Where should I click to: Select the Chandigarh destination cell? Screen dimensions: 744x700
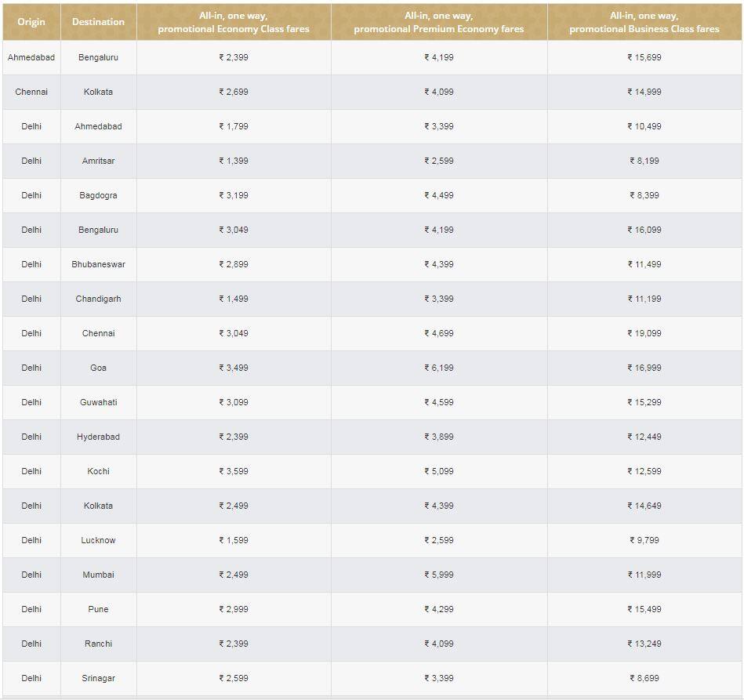(x=98, y=299)
